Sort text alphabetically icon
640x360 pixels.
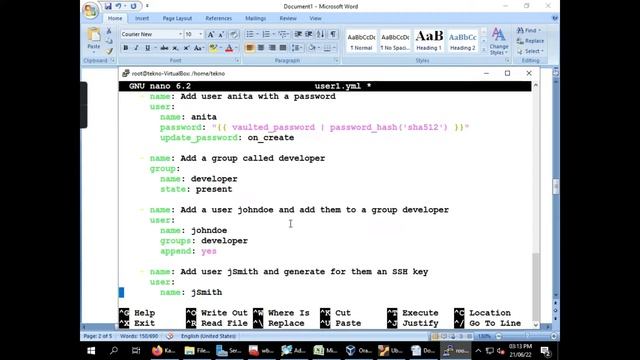pyautogui.click(x=321, y=34)
